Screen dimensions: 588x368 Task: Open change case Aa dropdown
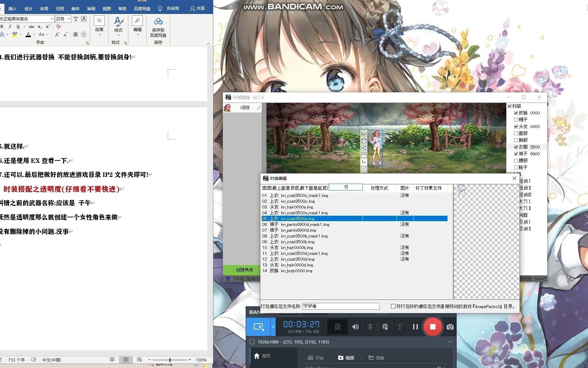(43, 34)
